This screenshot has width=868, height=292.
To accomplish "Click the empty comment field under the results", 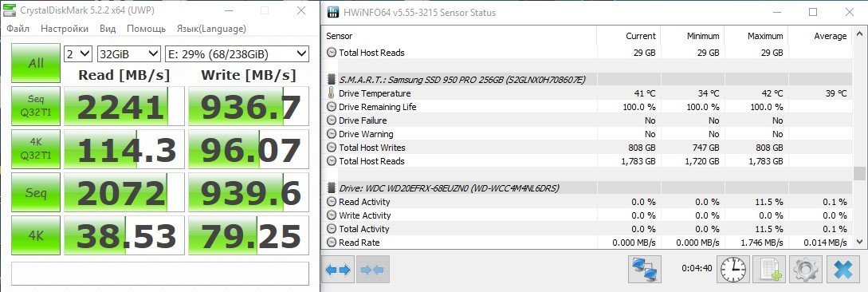I will point(160,273).
